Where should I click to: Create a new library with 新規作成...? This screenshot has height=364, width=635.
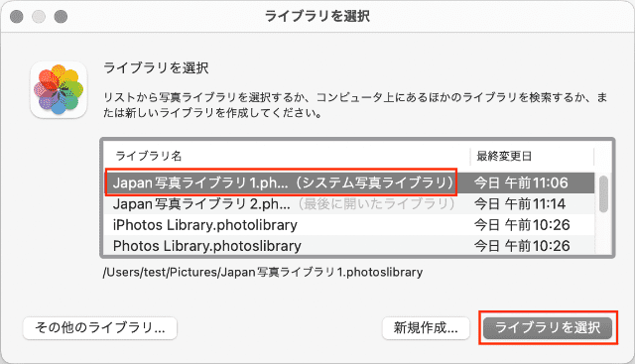(x=426, y=327)
